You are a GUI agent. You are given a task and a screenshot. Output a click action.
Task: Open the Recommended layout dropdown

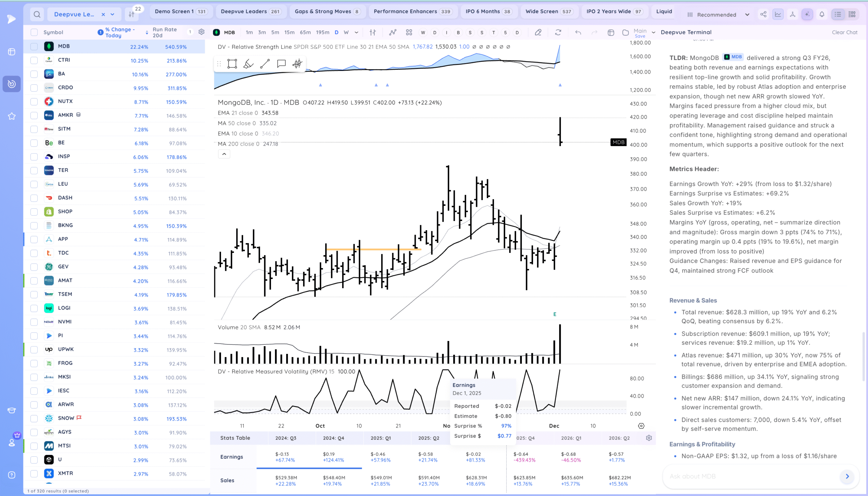pyautogui.click(x=718, y=15)
